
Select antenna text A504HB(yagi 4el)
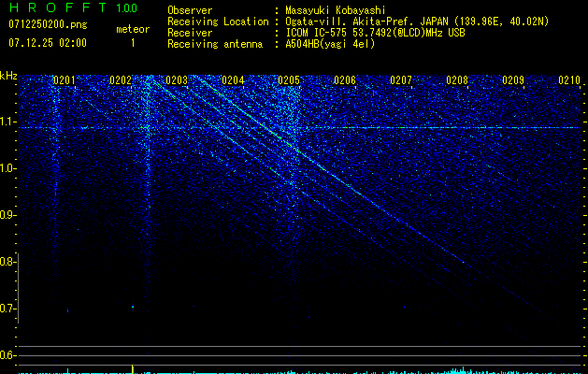click(330, 44)
